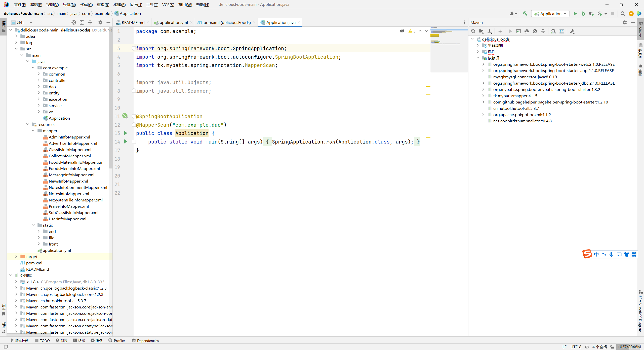Show Maven dependencies diagram
The height and width of the screenshot is (350, 644).
click(553, 31)
